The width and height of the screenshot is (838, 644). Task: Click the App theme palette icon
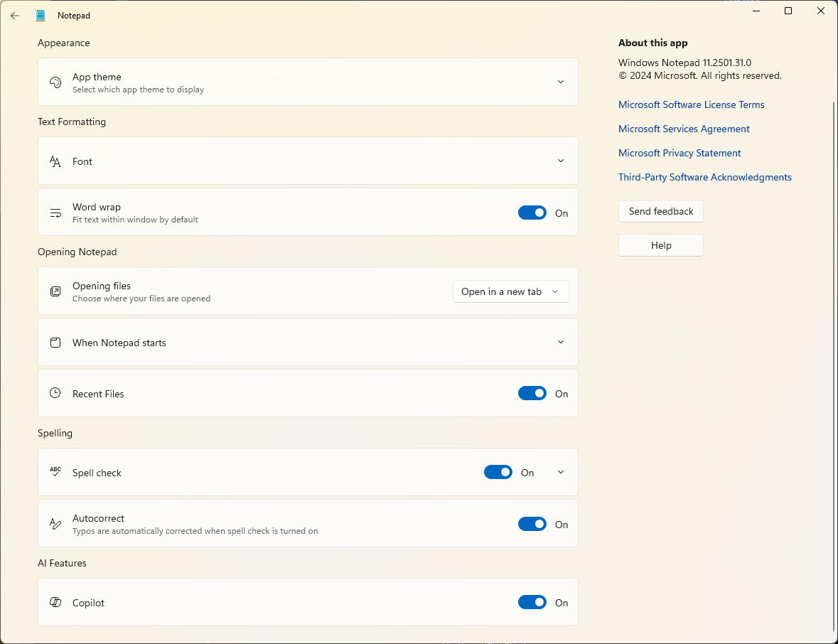[x=55, y=82]
